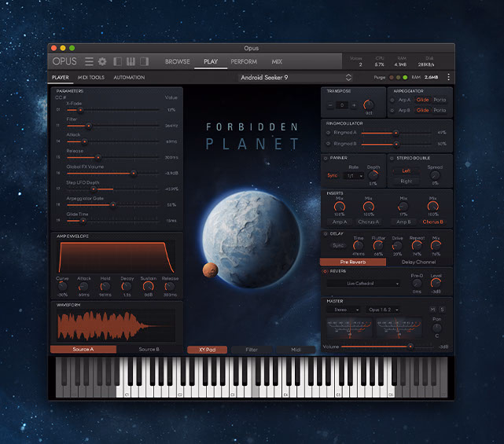Open the Master Stereo channel dropdown

pos(344,310)
